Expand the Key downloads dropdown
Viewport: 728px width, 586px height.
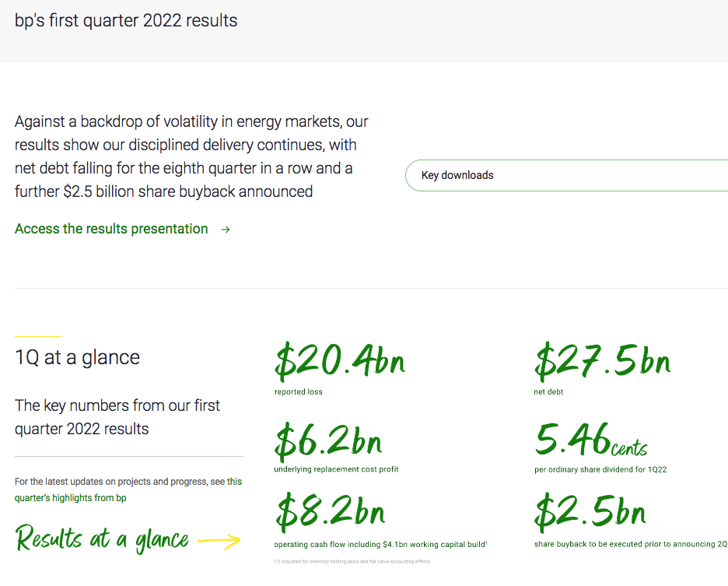click(x=566, y=175)
